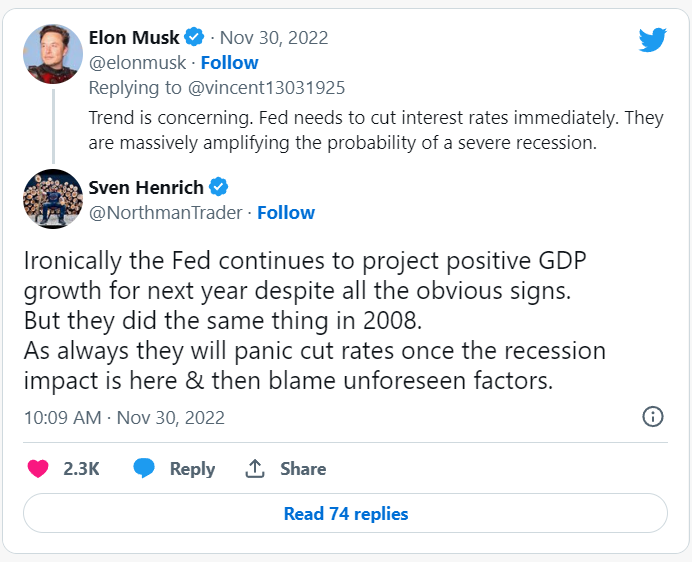Open Sven Henrich's profile picture

(x=52, y=199)
